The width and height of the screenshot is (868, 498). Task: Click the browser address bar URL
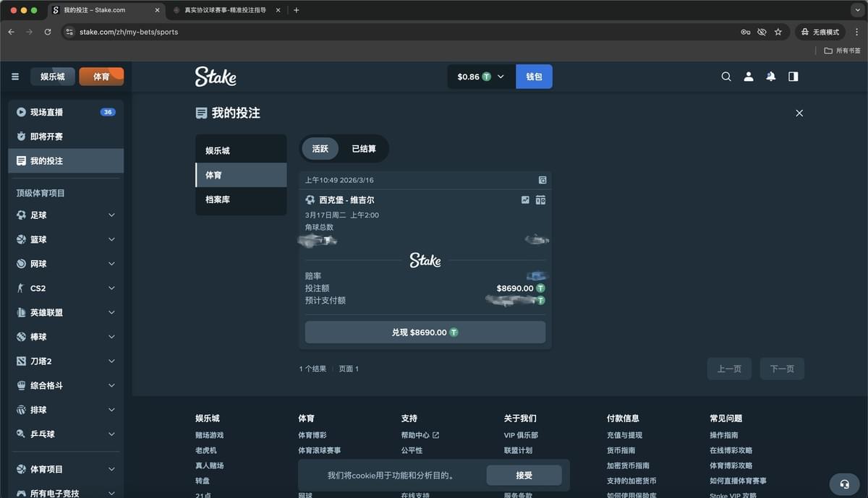click(129, 32)
